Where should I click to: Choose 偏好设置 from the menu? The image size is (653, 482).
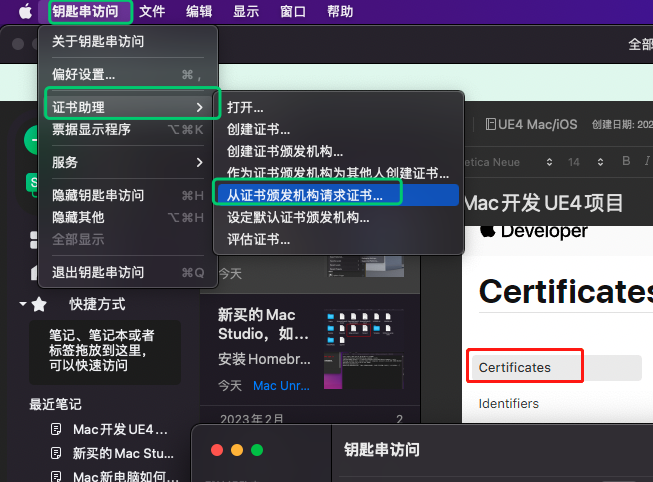84,74
